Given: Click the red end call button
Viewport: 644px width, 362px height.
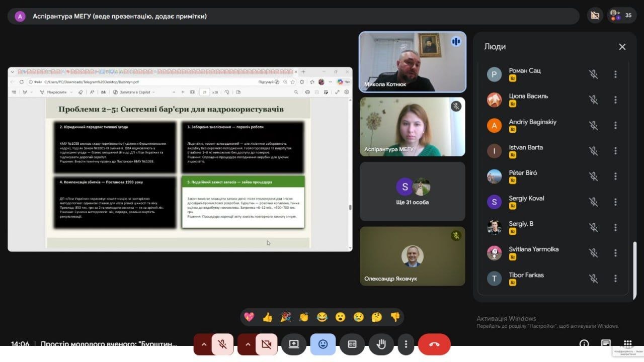Looking at the screenshot, I should pyautogui.click(x=434, y=344).
